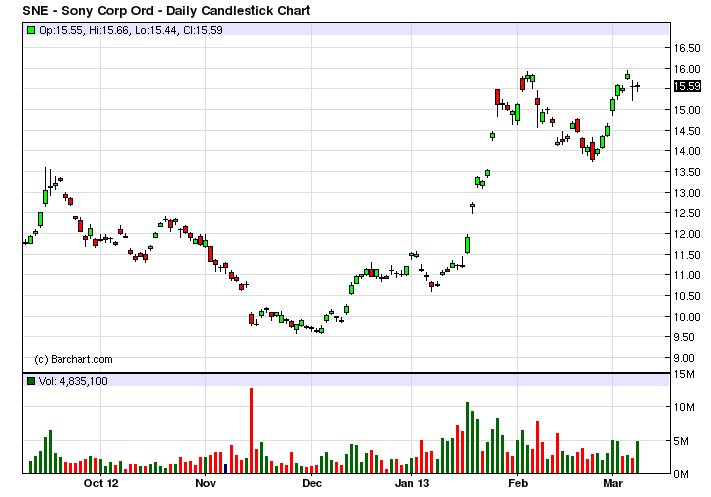Click the 13.50 price axis label
The image size is (711, 497).
pos(687,172)
